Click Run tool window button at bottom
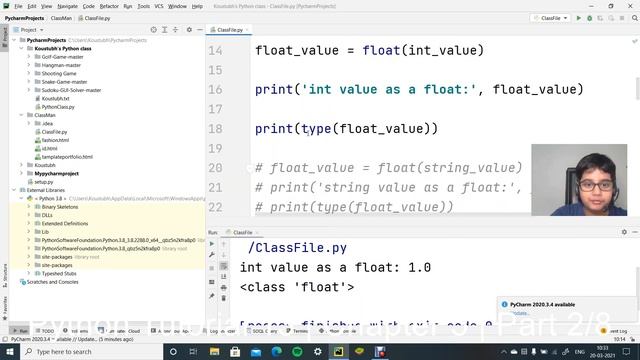Image resolution: width=640 pixels, height=360 pixels. [20, 331]
